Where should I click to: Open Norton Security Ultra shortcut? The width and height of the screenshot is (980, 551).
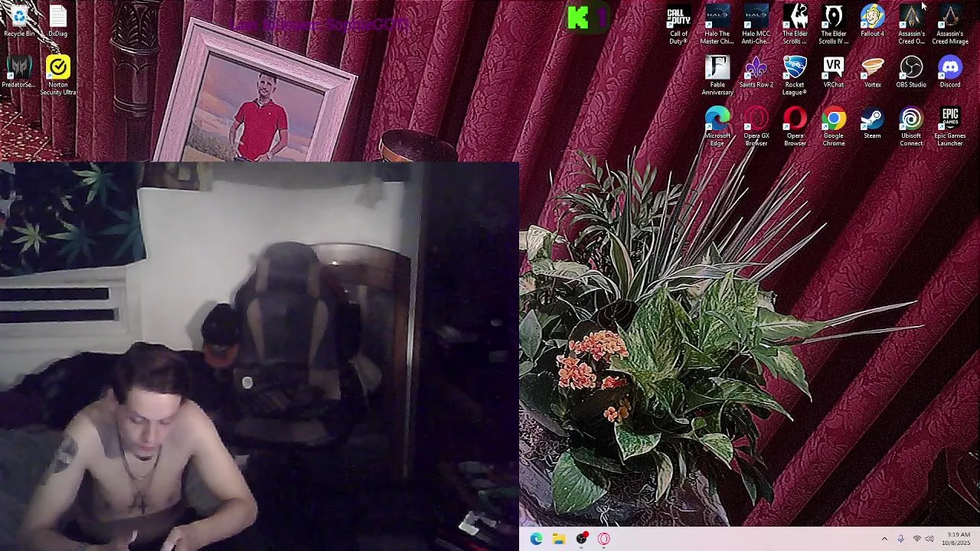[58, 76]
